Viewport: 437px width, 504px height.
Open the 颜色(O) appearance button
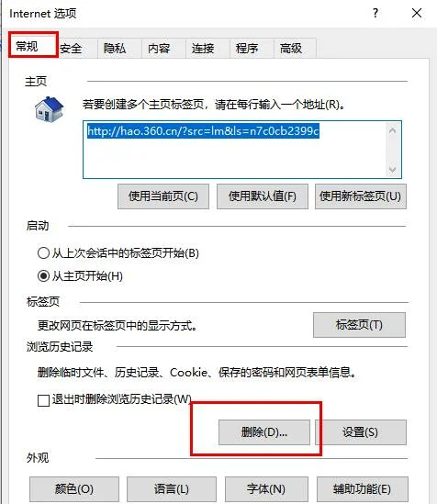(74, 489)
